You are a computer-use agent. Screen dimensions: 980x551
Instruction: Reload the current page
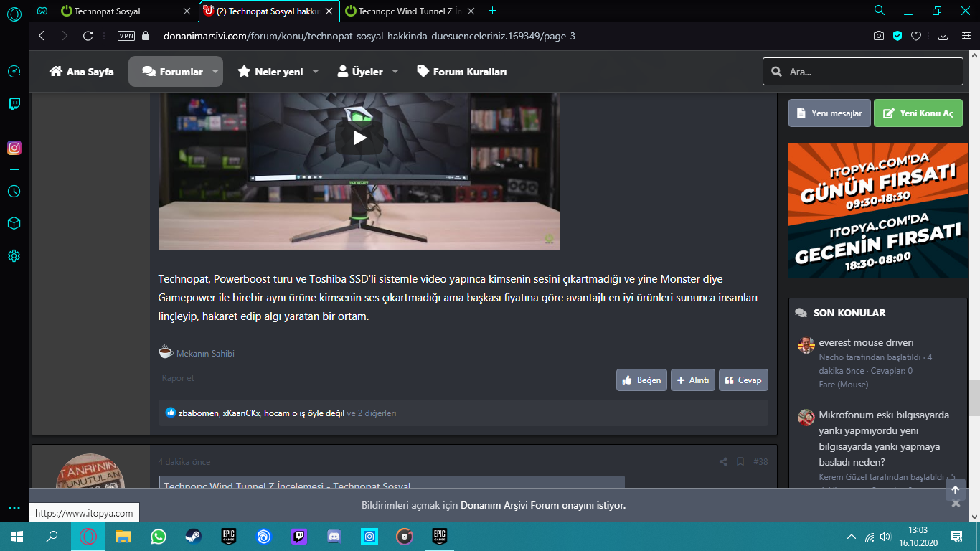(88, 36)
